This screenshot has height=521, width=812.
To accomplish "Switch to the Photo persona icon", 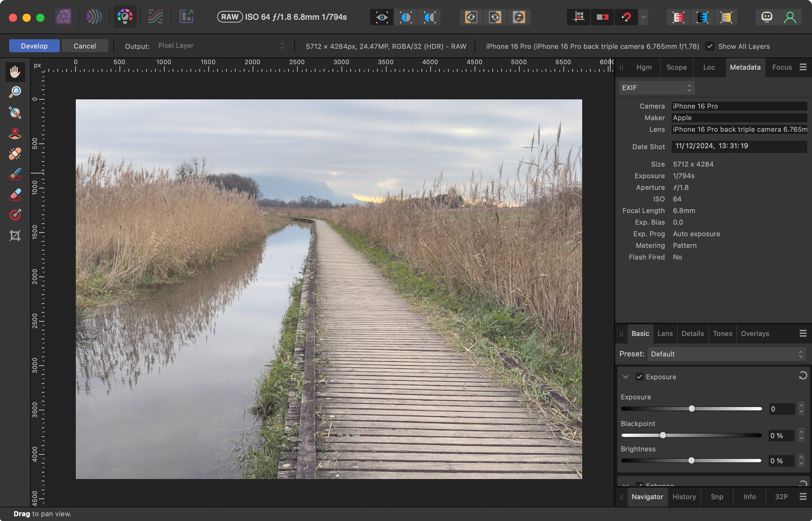I will (64, 17).
